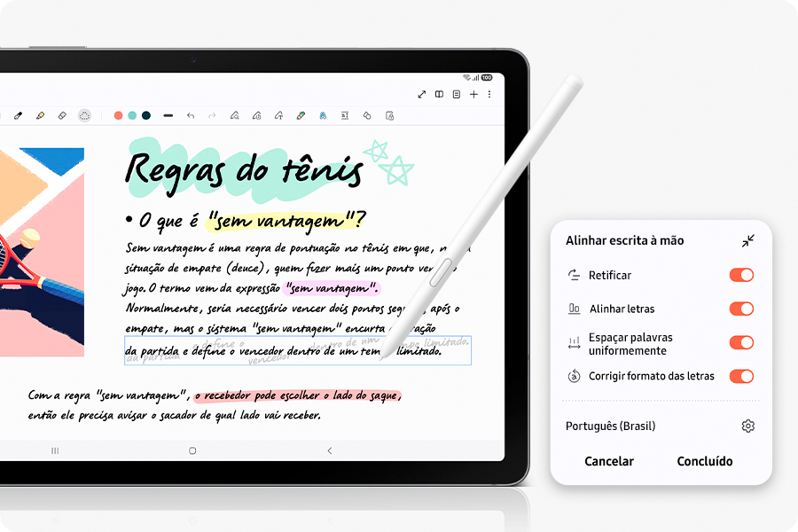Collapse the Alinhar escrita à mão popup
Screen dimensions: 798x532
pos(749,239)
